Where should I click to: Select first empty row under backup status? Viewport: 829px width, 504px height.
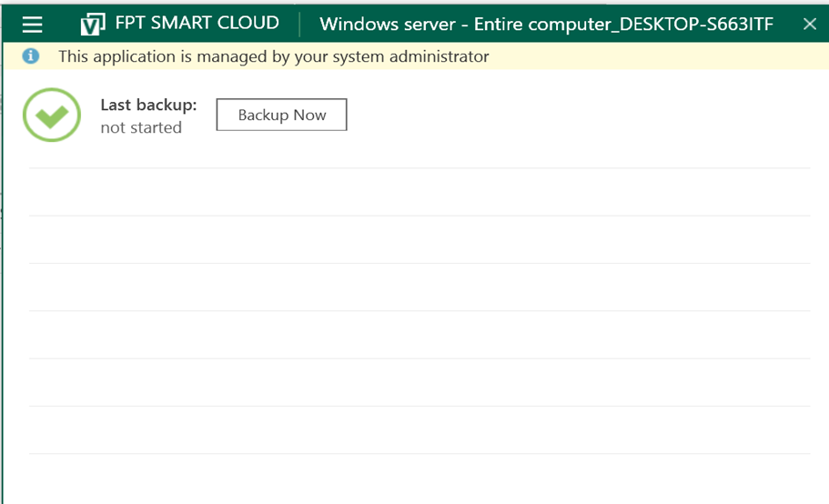pos(419,192)
